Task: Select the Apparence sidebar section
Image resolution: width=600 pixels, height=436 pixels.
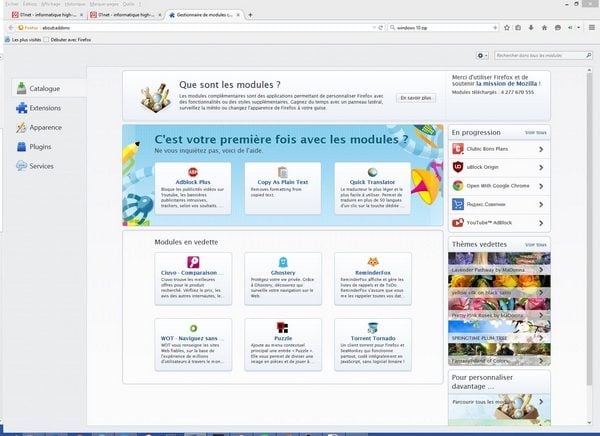Action: click(x=49, y=127)
